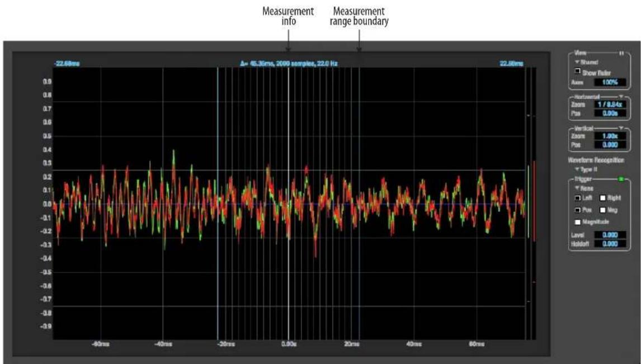Click the delta samples measurement info readout

289,64
